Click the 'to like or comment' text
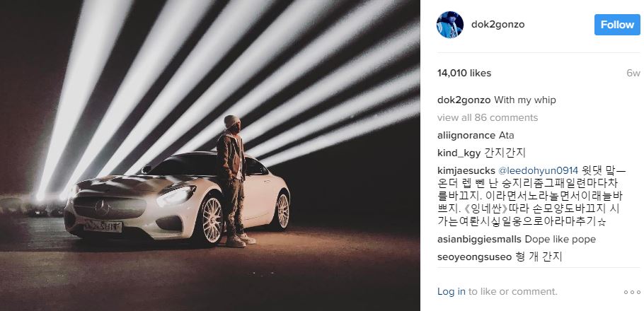The height and width of the screenshot is (311, 644). coord(513,292)
